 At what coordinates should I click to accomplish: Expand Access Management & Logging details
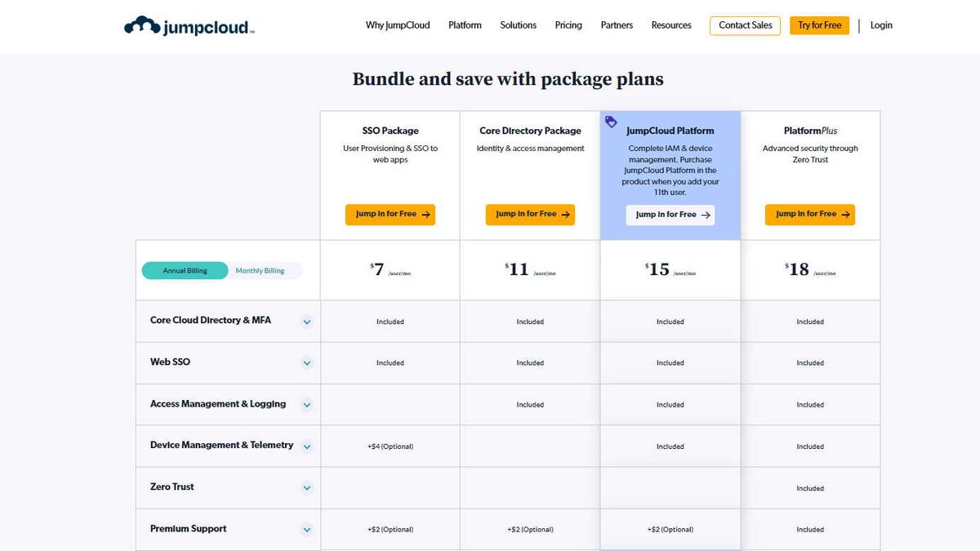(307, 404)
